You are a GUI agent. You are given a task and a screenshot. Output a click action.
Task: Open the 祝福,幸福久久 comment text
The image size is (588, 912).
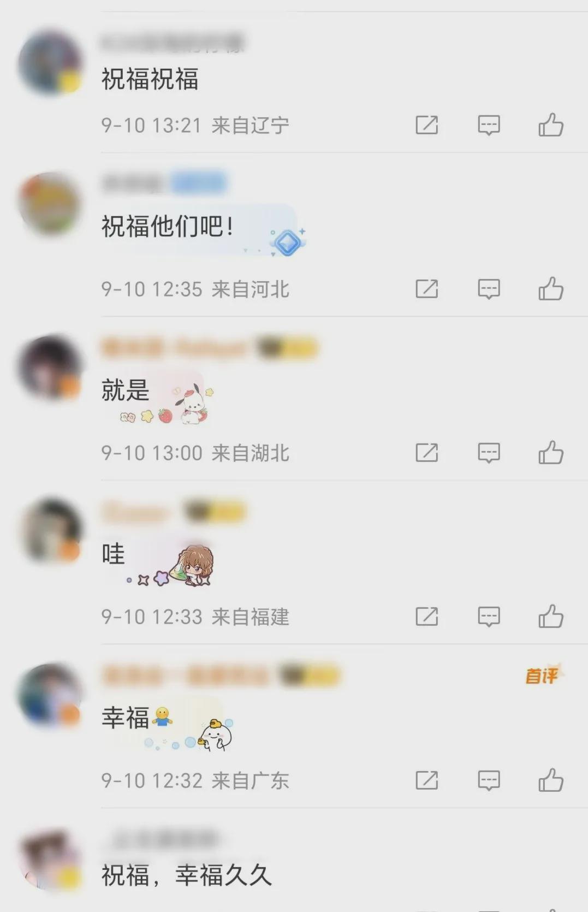click(x=186, y=875)
